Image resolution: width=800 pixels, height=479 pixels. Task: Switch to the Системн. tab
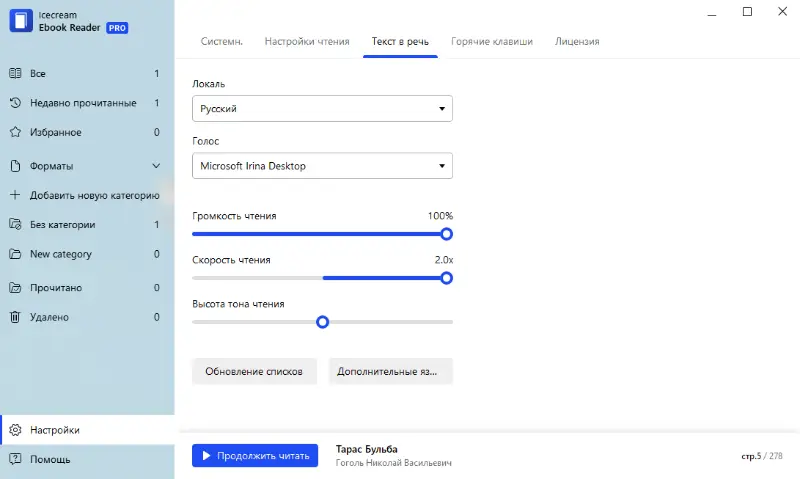pos(221,41)
